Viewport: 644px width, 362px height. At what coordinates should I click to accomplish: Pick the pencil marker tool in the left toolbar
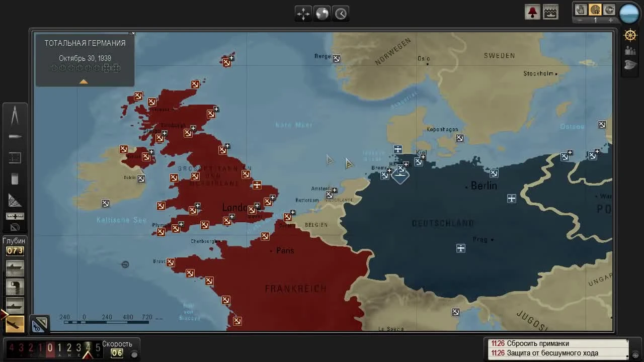15,136
